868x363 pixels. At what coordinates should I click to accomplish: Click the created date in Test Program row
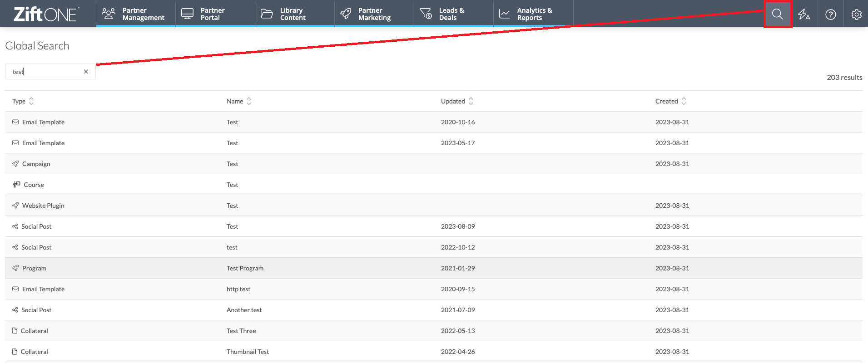(x=672, y=268)
